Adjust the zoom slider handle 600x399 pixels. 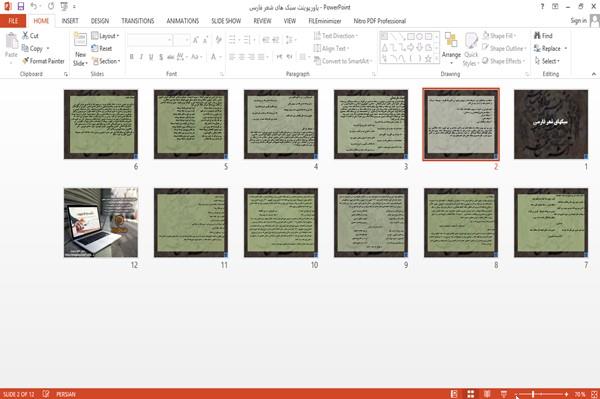coord(533,394)
